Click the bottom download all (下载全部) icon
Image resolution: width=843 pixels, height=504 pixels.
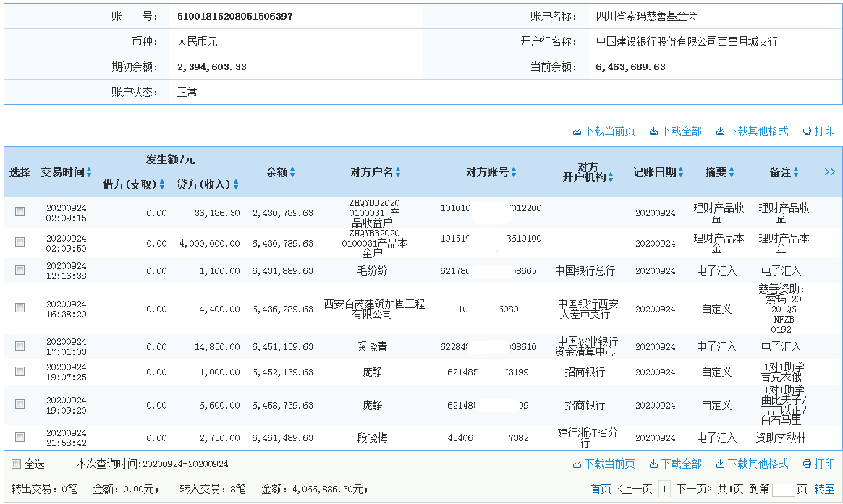pyautogui.click(x=674, y=464)
